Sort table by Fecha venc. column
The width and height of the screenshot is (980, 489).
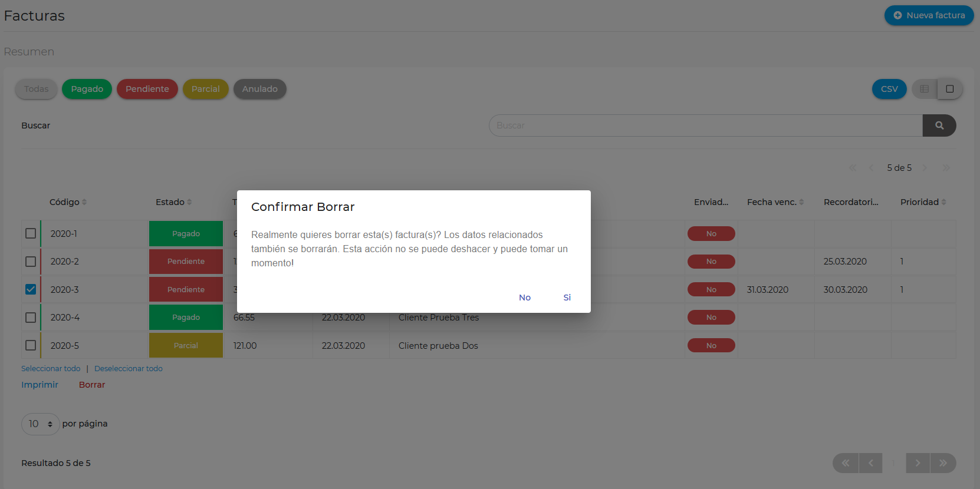click(775, 202)
